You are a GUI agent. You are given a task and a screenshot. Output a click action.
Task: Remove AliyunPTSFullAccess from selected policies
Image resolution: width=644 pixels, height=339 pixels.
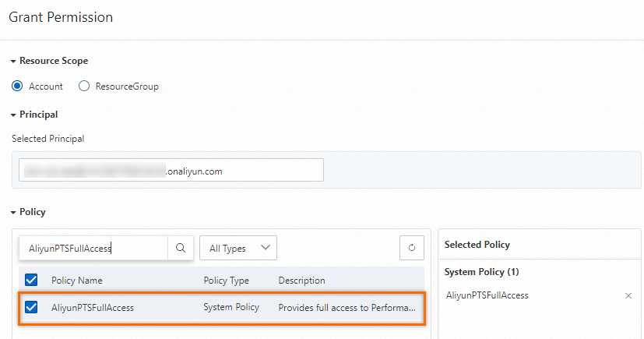click(x=628, y=296)
